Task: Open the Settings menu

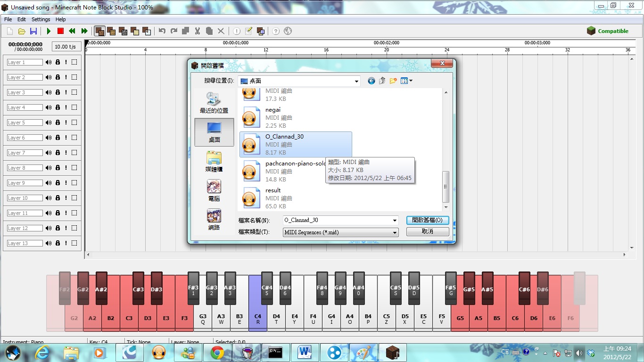Action: [41, 19]
